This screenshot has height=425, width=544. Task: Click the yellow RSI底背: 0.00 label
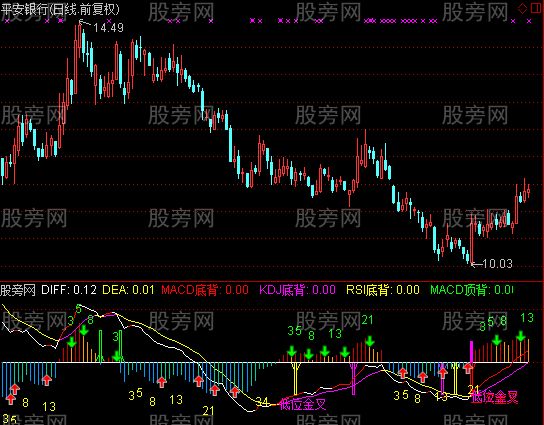click(x=383, y=290)
